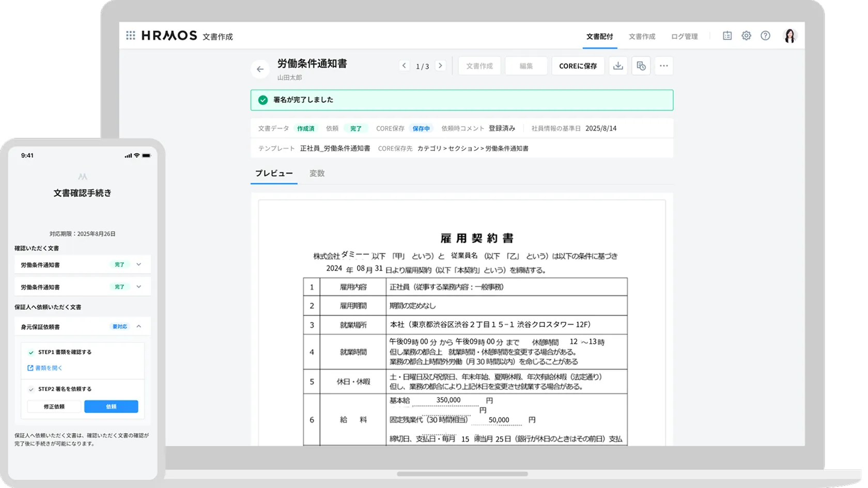Click the external link icon on 書類を開く
The image size is (868, 488).
[x=29, y=368]
